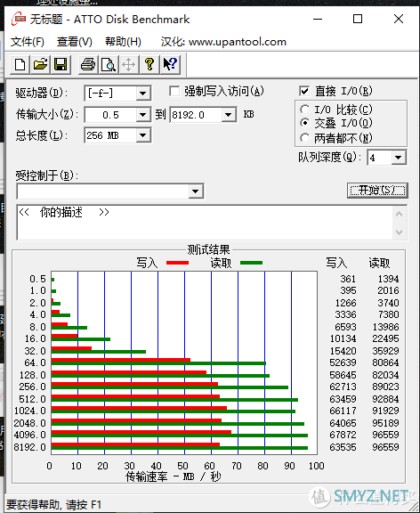Save results with the floppy disk icon
The width and height of the screenshot is (420, 513).
coord(61,64)
